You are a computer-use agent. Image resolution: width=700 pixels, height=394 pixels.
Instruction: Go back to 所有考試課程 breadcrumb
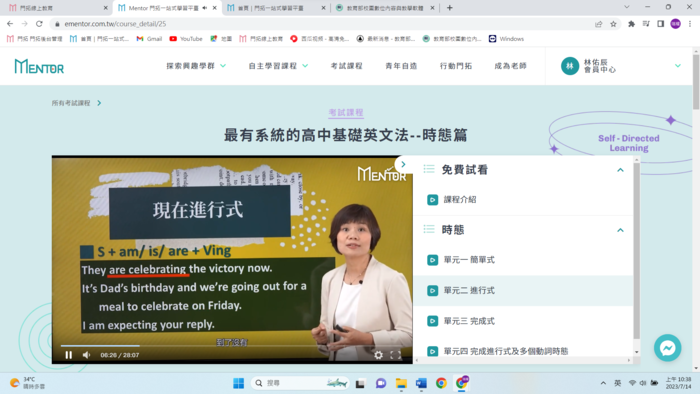(x=71, y=103)
